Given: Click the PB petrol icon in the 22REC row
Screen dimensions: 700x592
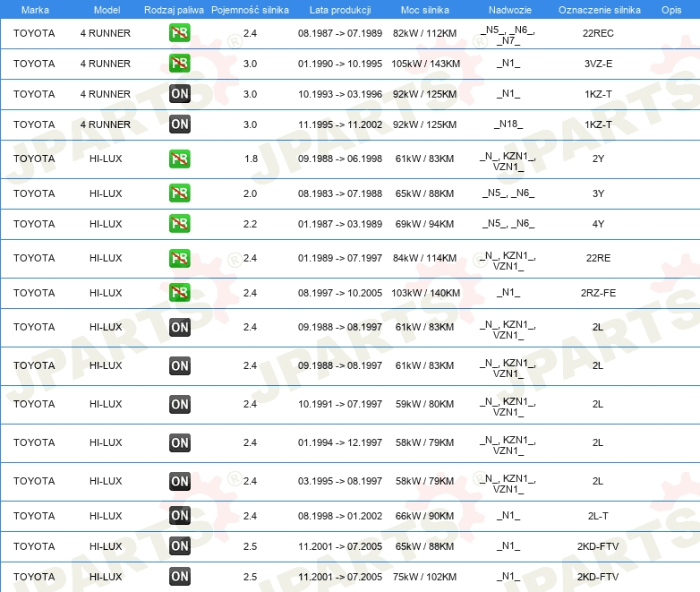Looking at the screenshot, I should click(x=179, y=33).
